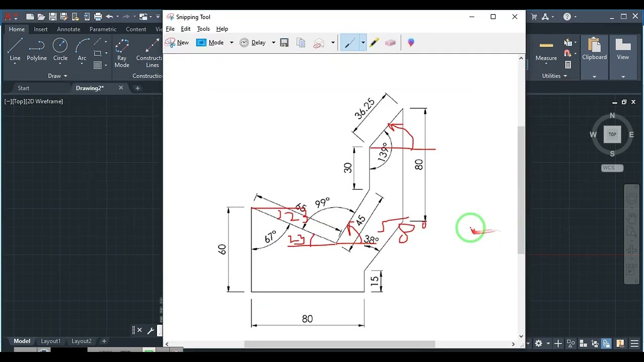Open the Content ribbon tab
Screen dimensions: 644x362
pyautogui.click(x=136, y=29)
